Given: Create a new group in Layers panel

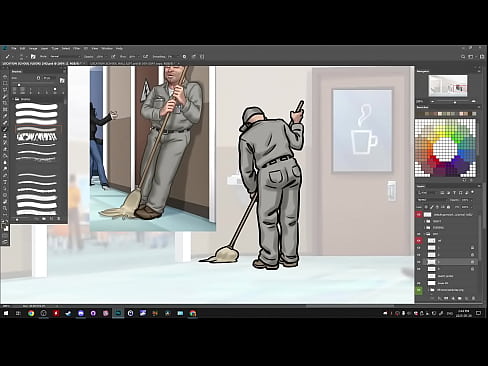Looking at the screenshot, I should (460, 298).
